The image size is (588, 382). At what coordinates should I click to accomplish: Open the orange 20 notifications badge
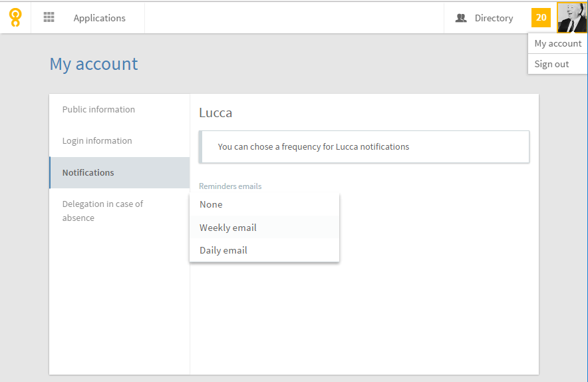pos(541,18)
